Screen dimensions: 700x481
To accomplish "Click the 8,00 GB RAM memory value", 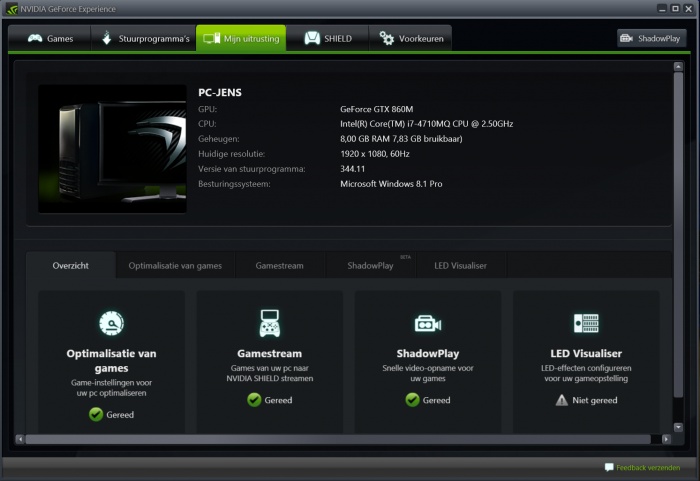I will pyautogui.click(x=401, y=139).
